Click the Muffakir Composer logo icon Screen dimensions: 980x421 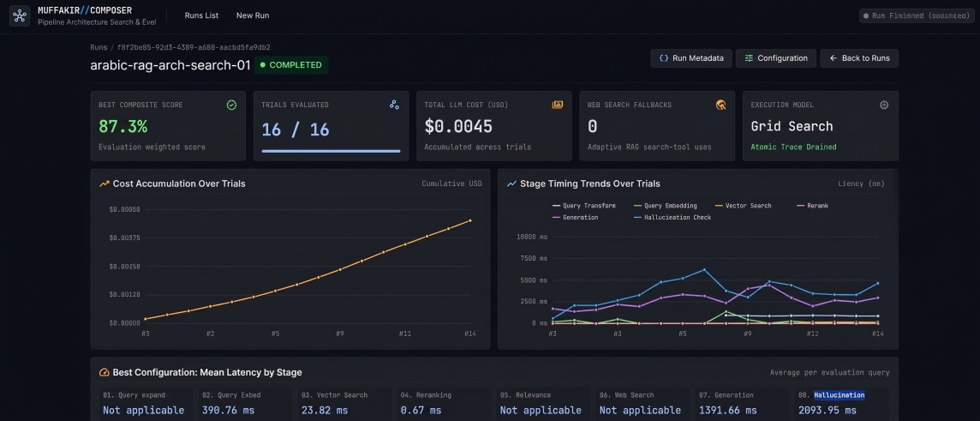[x=20, y=15]
